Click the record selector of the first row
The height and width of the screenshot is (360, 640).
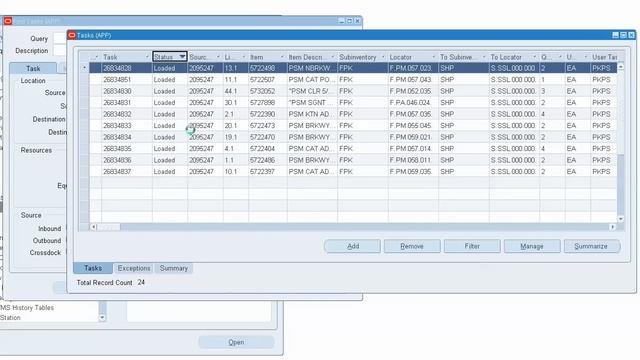(84, 68)
